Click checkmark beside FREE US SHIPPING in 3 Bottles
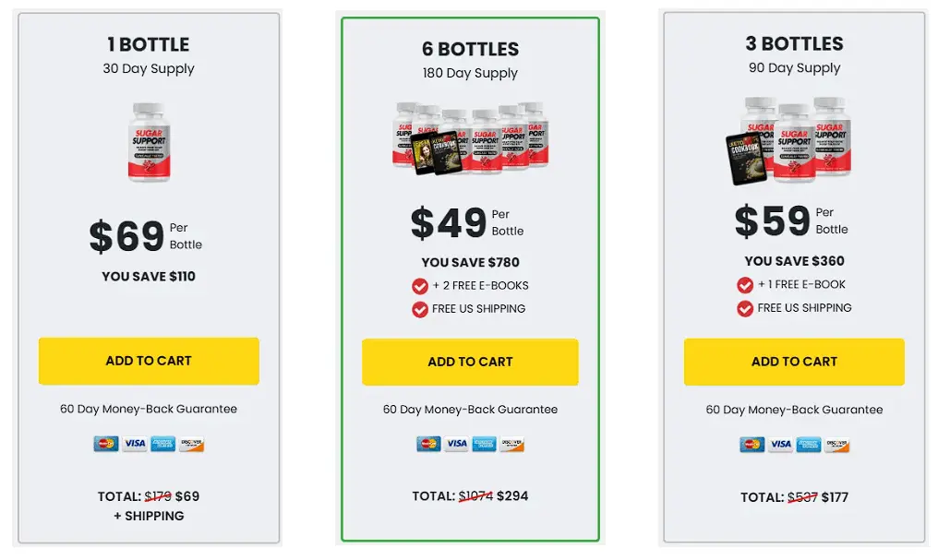 745,308
